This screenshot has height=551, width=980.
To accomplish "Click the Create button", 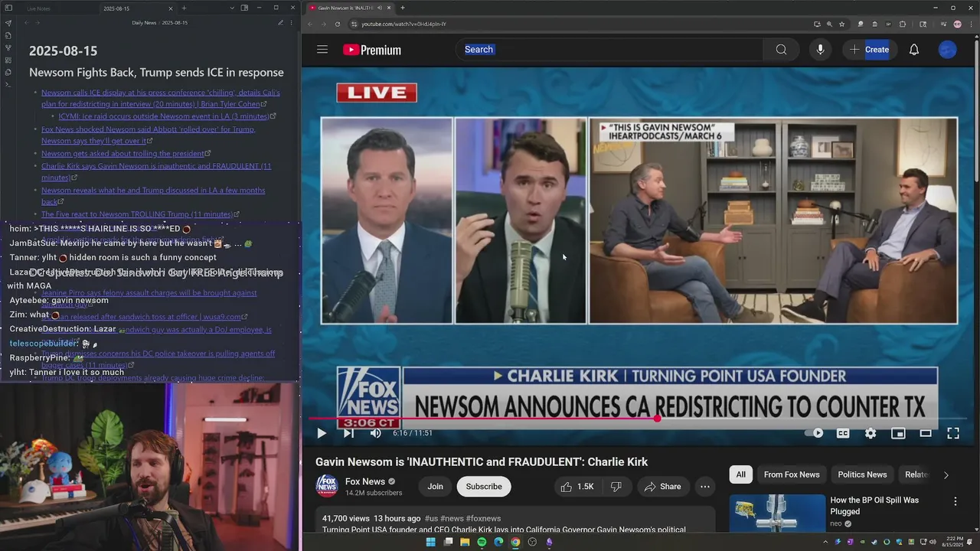I will click(868, 50).
